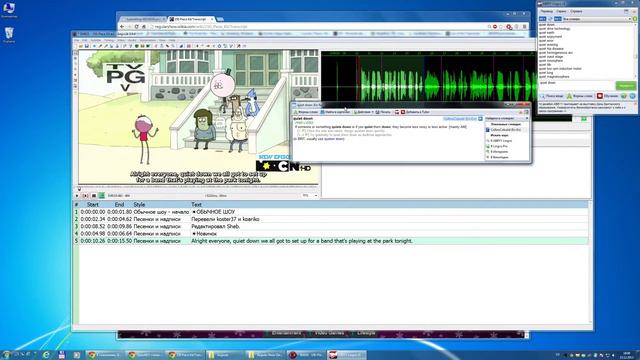Viewport: 640px width, 360px height.
Task: Click the video play button
Action: pyautogui.click(x=77, y=196)
